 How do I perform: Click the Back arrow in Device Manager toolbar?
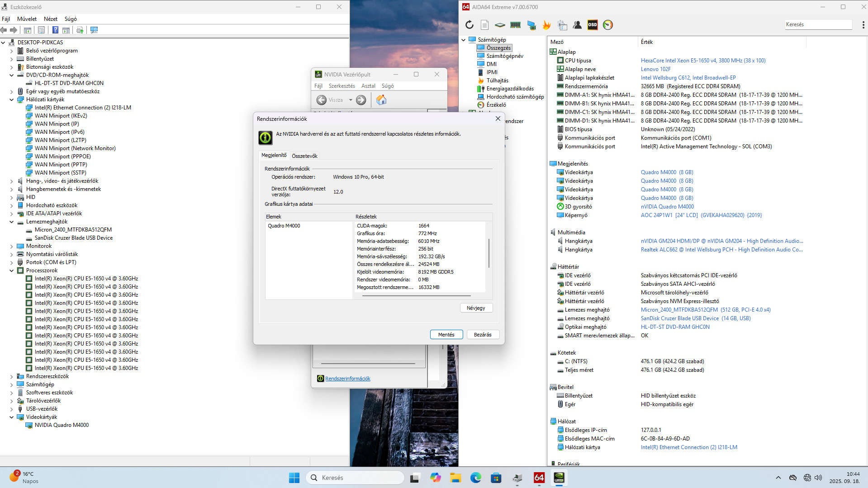(4, 30)
